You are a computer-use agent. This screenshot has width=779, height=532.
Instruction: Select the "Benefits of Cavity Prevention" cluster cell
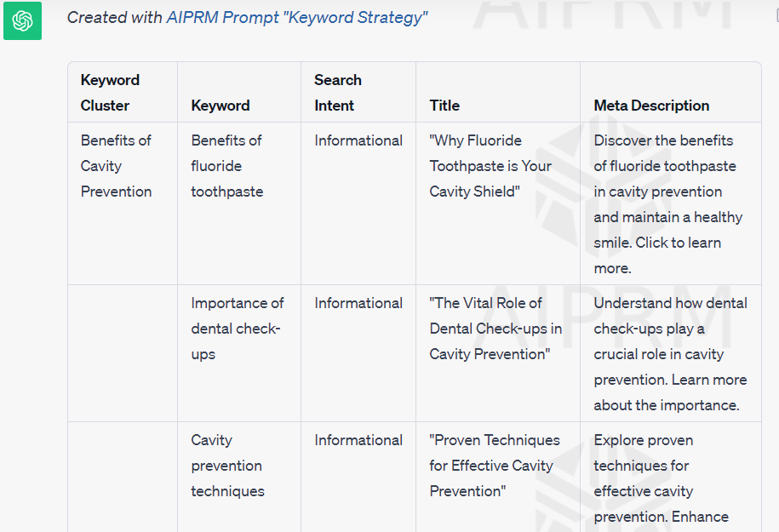(117, 166)
